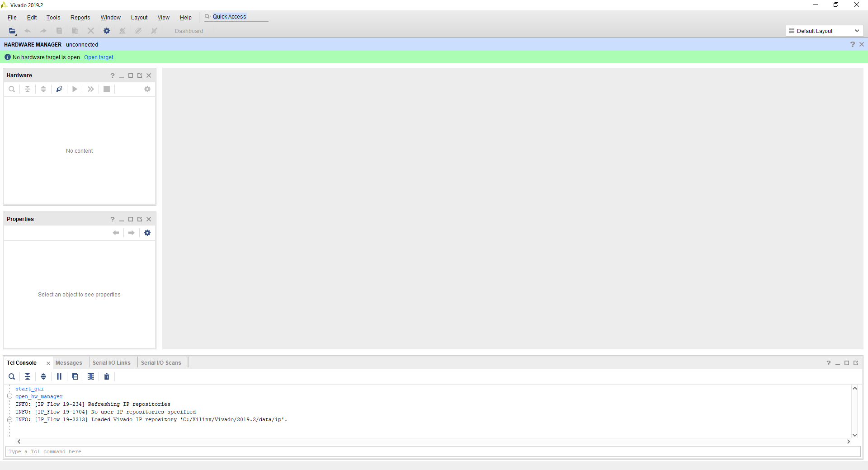868x470 pixels.
Task: Click the Auto Connect icon in Hardware panel
Action: tap(59, 89)
